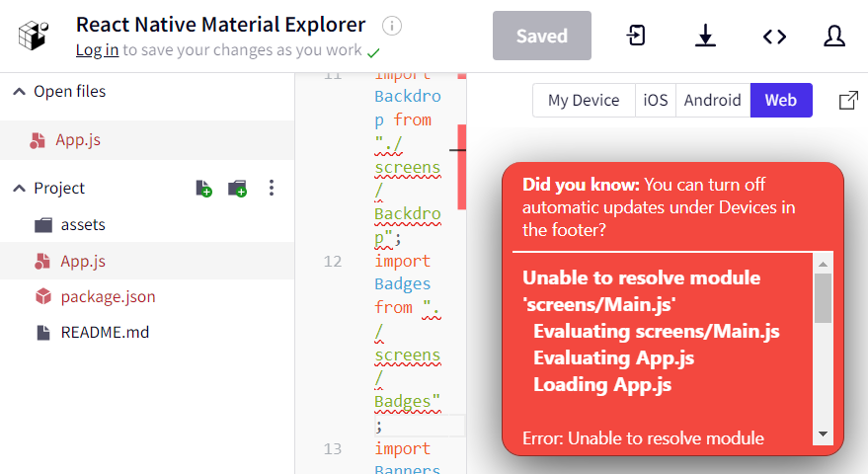The width and height of the screenshot is (868, 474).
Task: Click the word Badges on line 12
Action: point(403,284)
